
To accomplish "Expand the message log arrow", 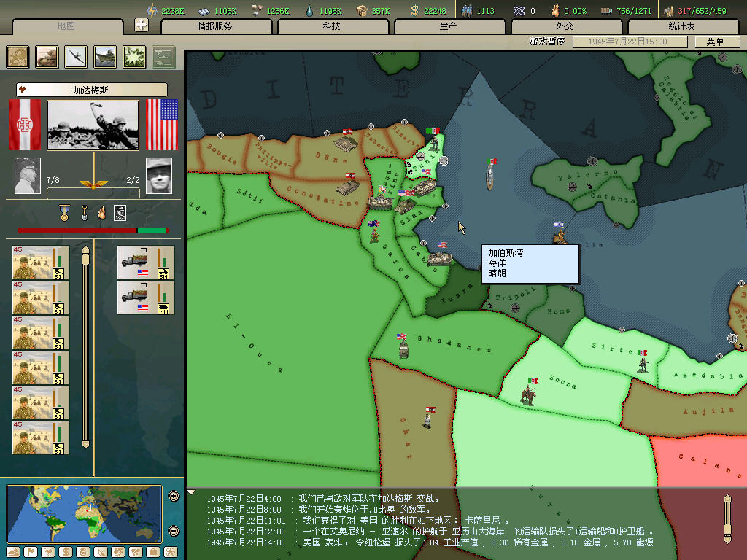I will point(192,492).
